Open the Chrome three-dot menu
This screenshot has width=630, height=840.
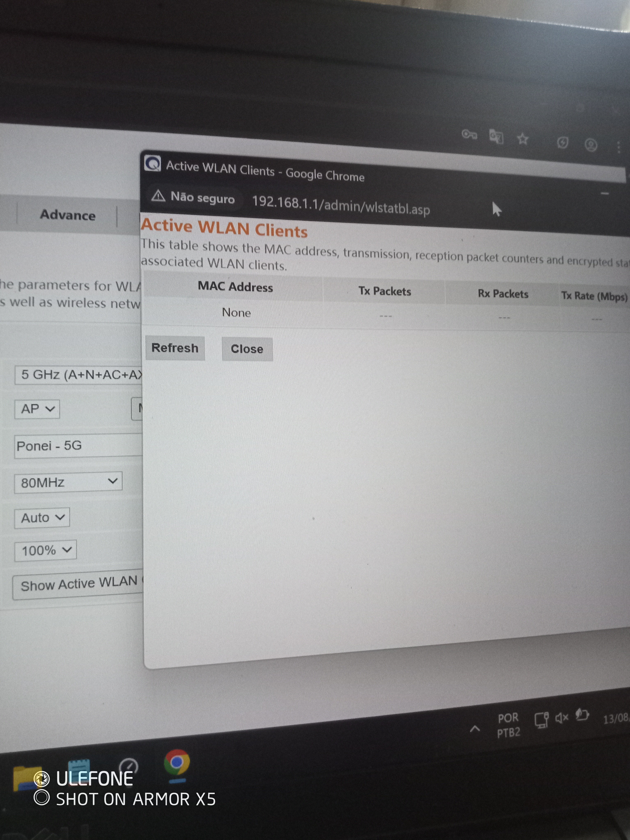(619, 147)
